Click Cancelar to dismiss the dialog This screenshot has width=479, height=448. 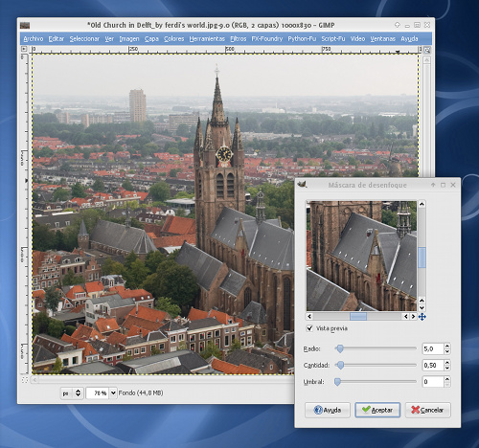427,410
